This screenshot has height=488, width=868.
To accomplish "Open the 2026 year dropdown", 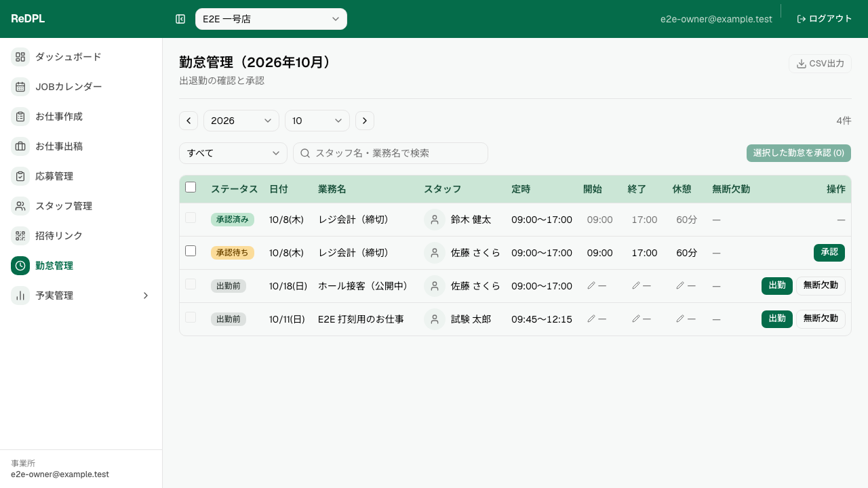I will click(241, 121).
